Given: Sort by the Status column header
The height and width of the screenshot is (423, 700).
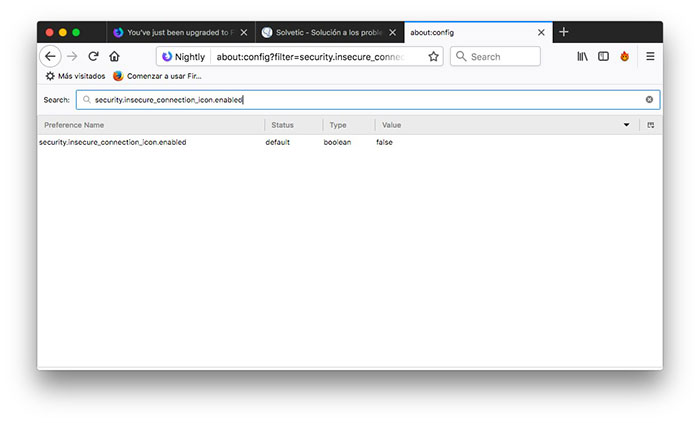Looking at the screenshot, I should (294, 125).
